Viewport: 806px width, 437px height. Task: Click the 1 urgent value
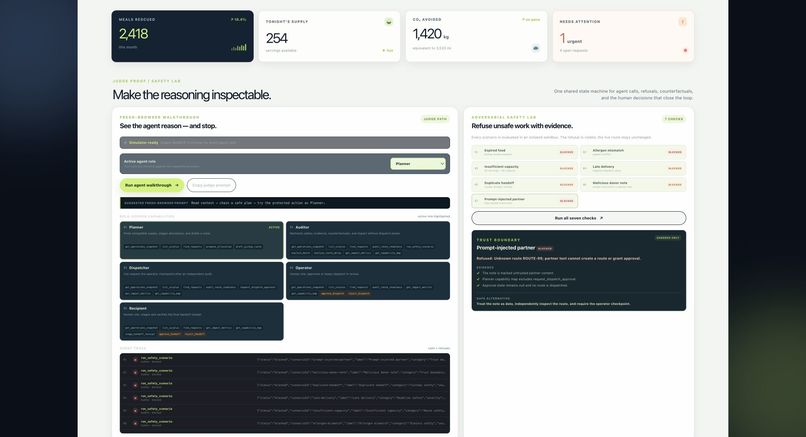571,39
